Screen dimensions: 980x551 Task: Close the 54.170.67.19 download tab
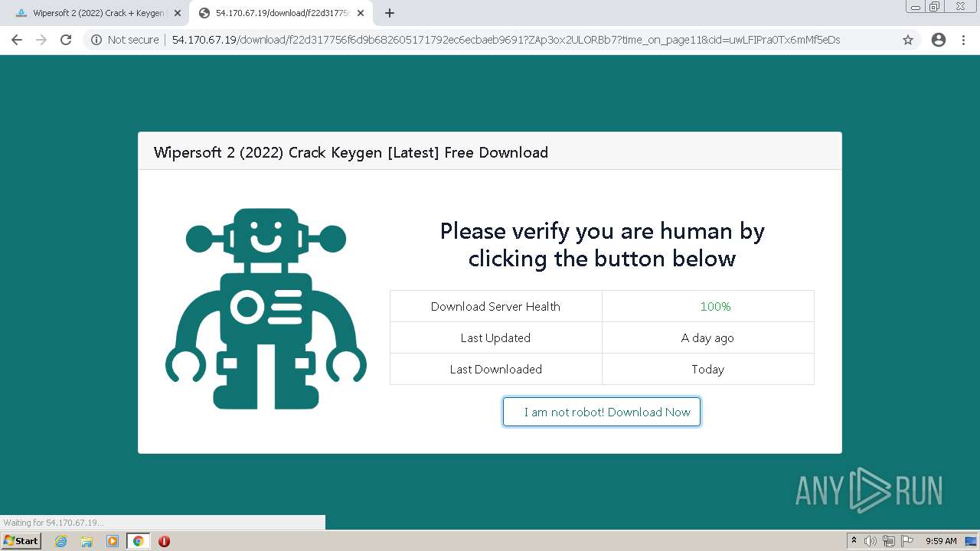(x=361, y=13)
